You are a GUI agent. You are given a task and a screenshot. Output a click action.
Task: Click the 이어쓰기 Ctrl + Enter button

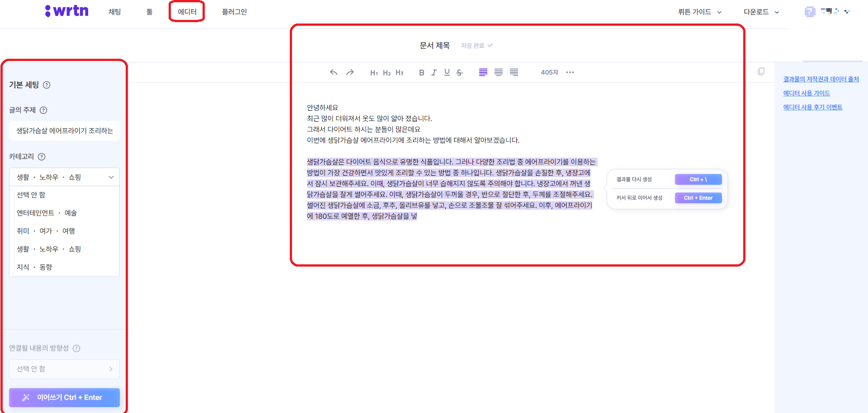tap(64, 398)
